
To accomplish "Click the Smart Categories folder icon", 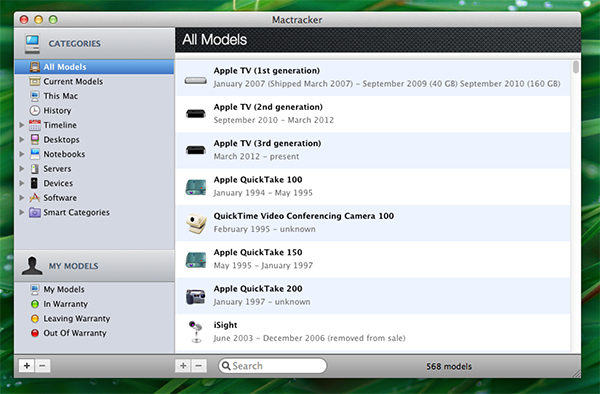I will 35,212.
